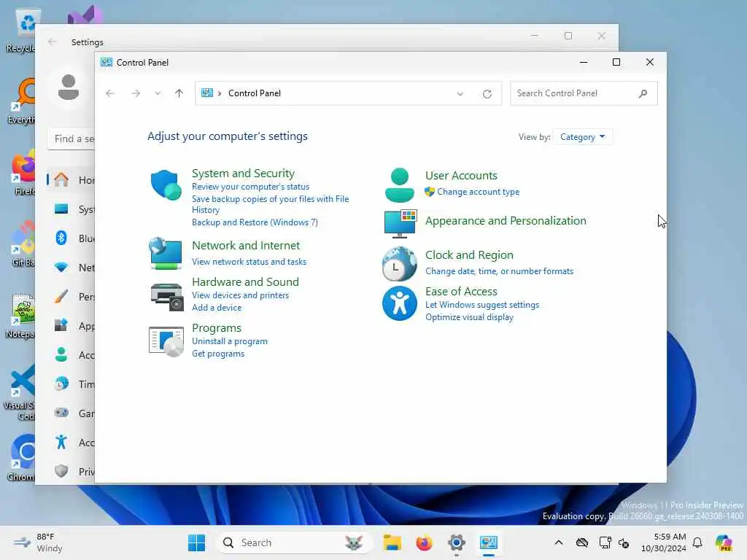The height and width of the screenshot is (560, 747).
Task: Click the Search Control Panel field
Action: 584,93
